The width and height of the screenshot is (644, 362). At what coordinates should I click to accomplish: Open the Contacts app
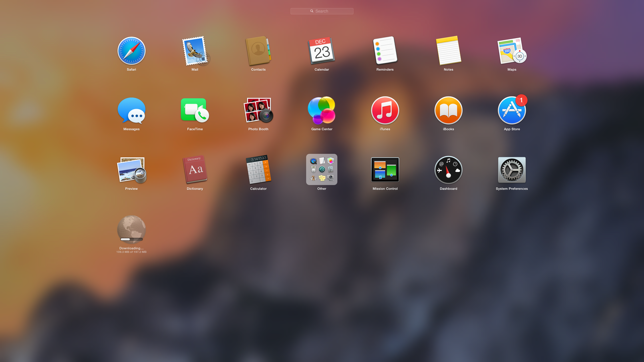click(x=258, y=51)
